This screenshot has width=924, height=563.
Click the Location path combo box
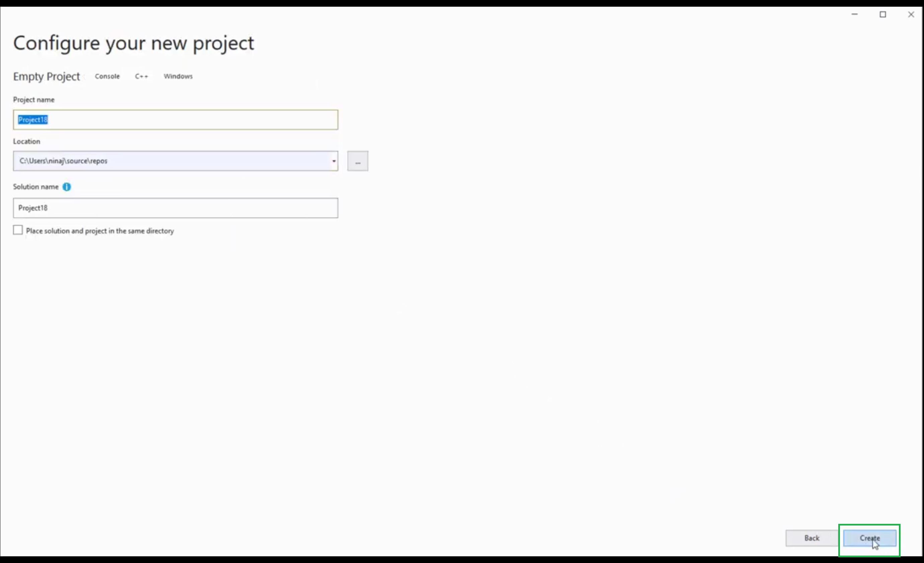pyautogui.click(x=169, y=161)
